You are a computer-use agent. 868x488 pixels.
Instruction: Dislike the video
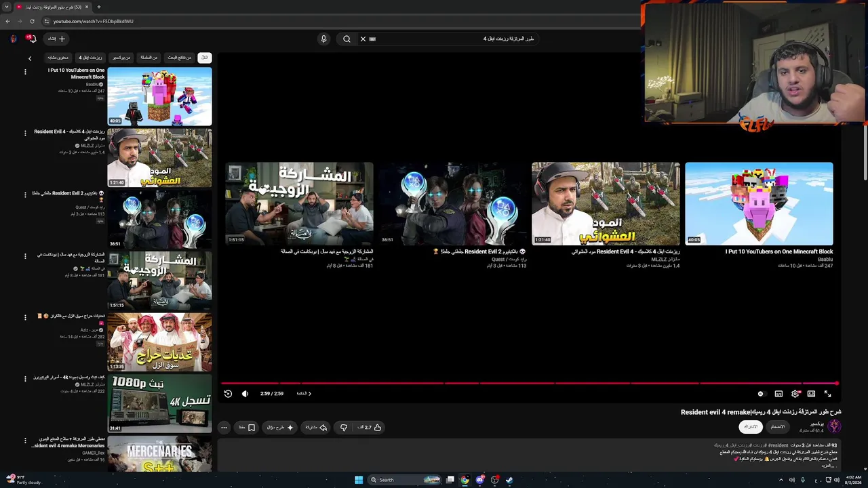(x=344, y=427)
